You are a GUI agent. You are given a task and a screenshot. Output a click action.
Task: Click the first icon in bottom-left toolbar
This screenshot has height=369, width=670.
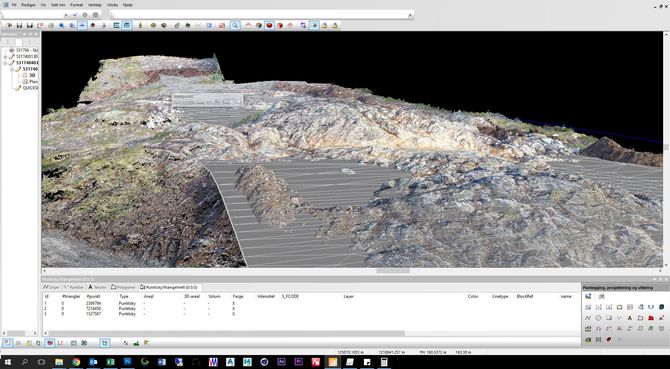tap(7, 343)
